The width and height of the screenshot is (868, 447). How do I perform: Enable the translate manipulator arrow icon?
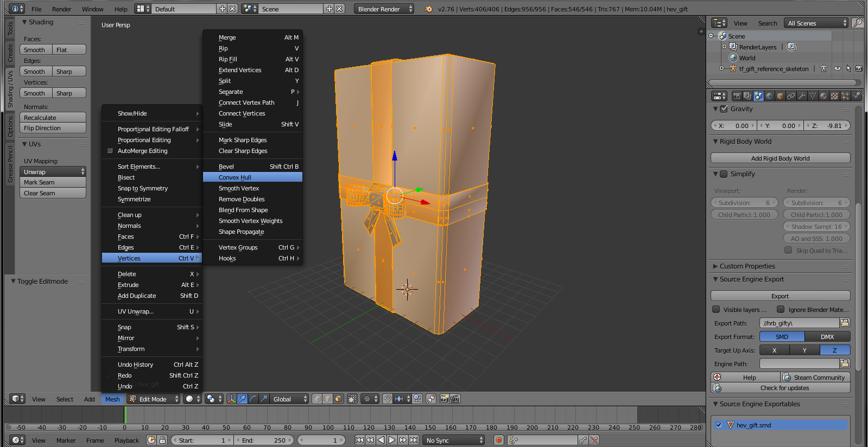(242, 399)
